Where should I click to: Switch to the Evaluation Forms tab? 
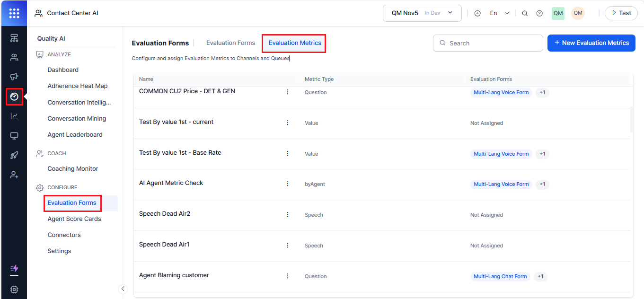click(x=230, y=43)
